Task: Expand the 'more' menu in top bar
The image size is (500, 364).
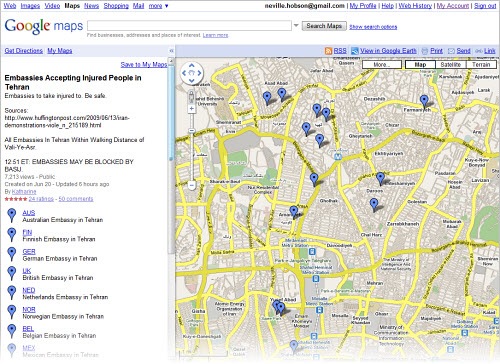Action: pyautogui.click(x=158, y=6)
